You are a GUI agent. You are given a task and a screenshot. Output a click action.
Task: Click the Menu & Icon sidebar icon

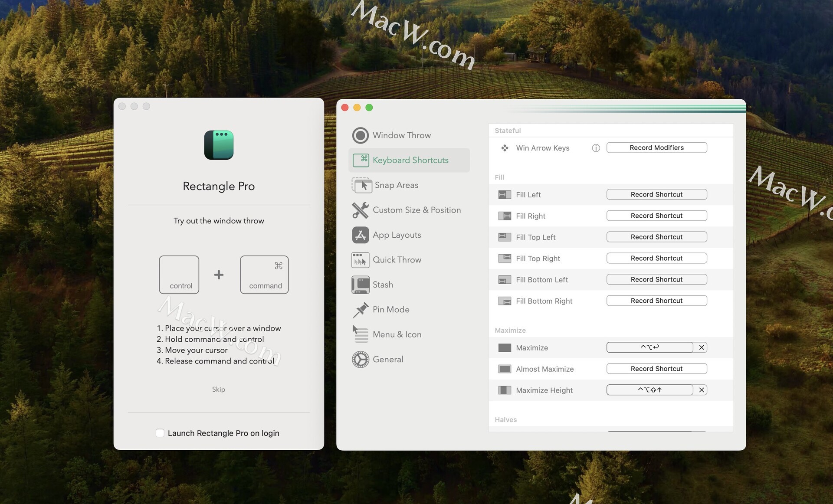360,334
